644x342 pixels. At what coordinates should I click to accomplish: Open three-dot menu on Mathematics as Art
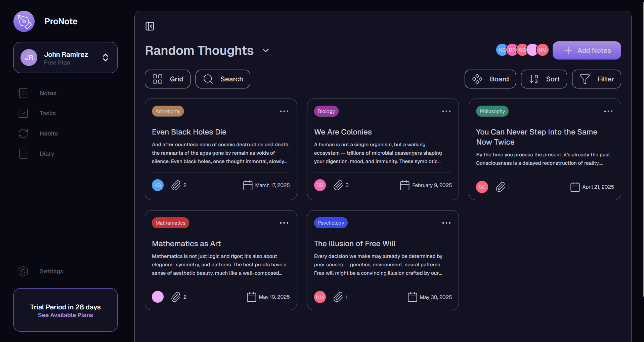coord(284,223)
